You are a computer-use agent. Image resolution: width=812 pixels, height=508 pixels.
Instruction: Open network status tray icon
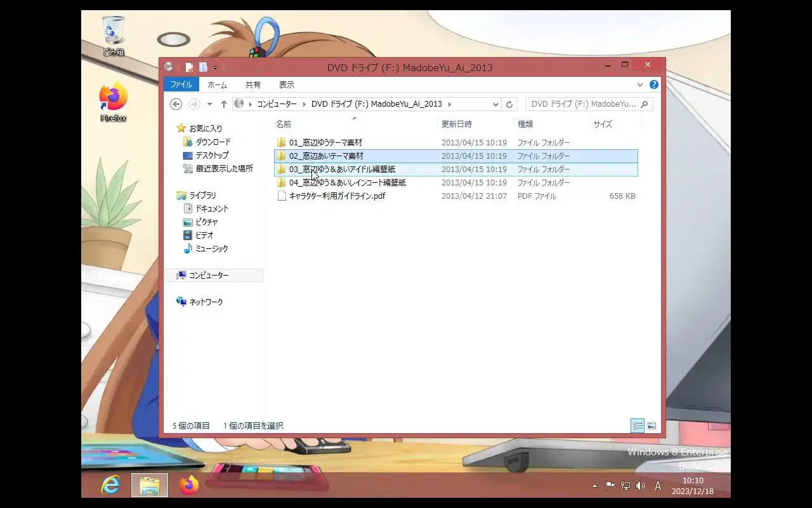click(x=625, y=486)
